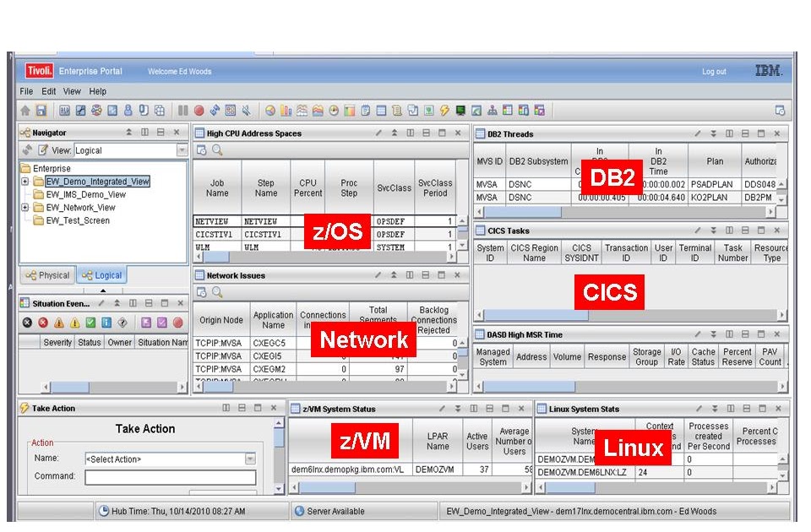
Task: Select the EW_Test_Screen tree item
Action: (78, 220)
